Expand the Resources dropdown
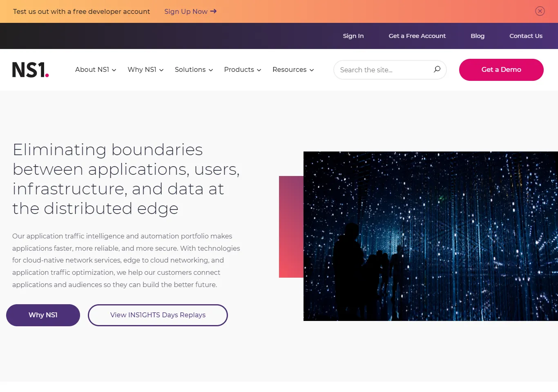The image size is (558, 392). click(x=289, y=70)
